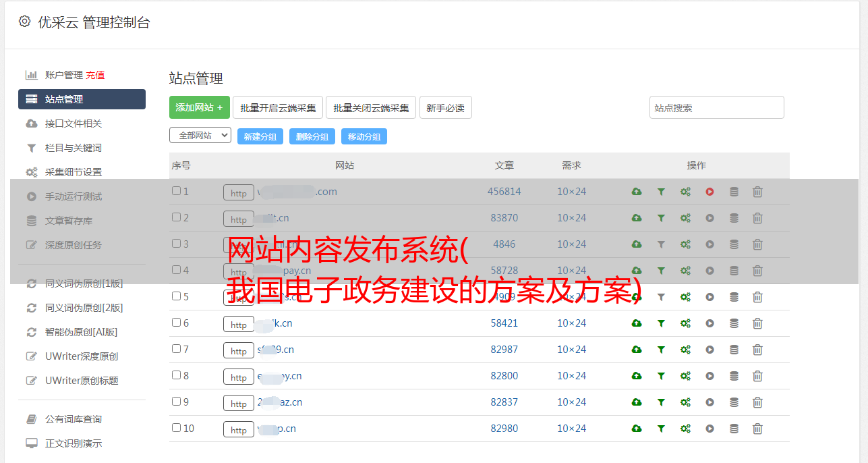Viewport: 868px width, 463px height.
Task: Click the gears icon in row 9
Action: pos(685,402)
